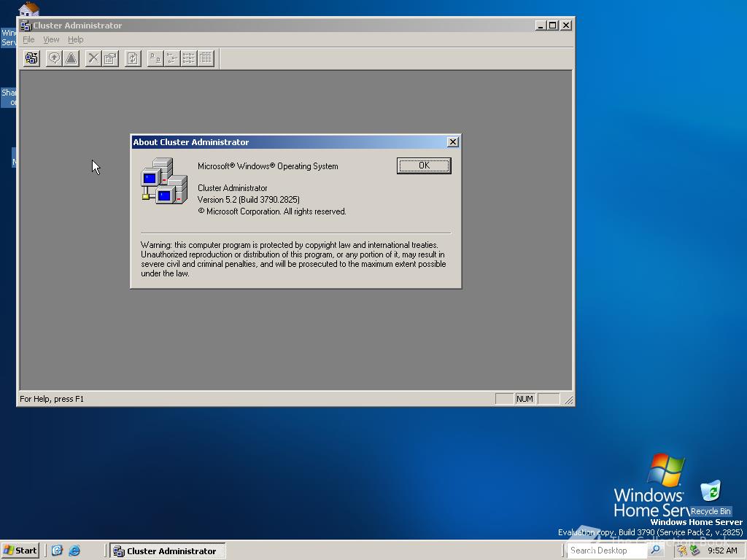Click the Open Connection toolbar icon

(x=32, y=58)
